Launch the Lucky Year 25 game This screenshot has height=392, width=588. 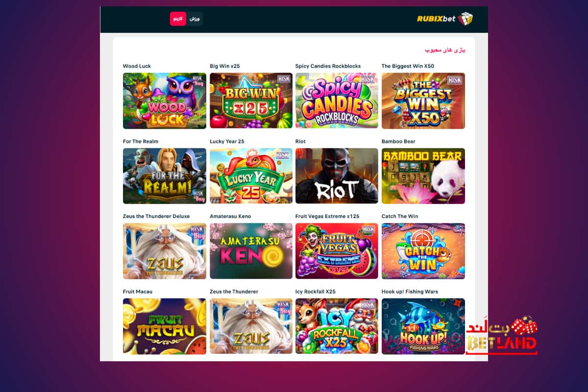251,176
